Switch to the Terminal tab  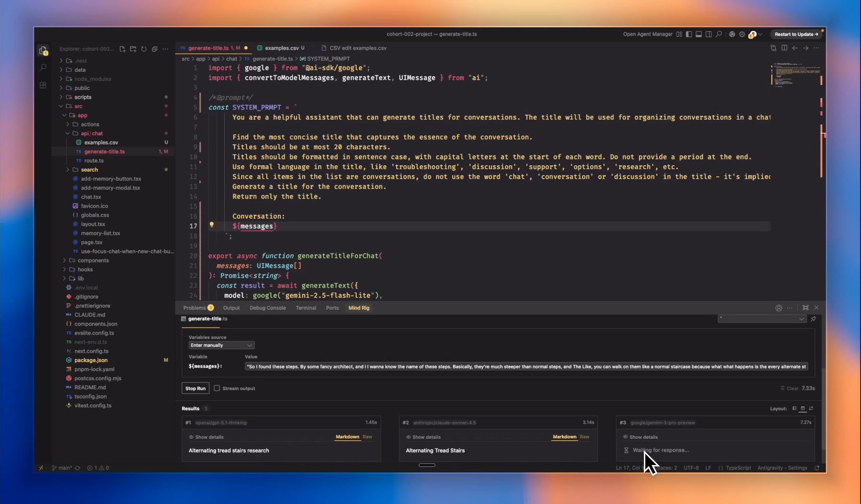pos(306,308)
